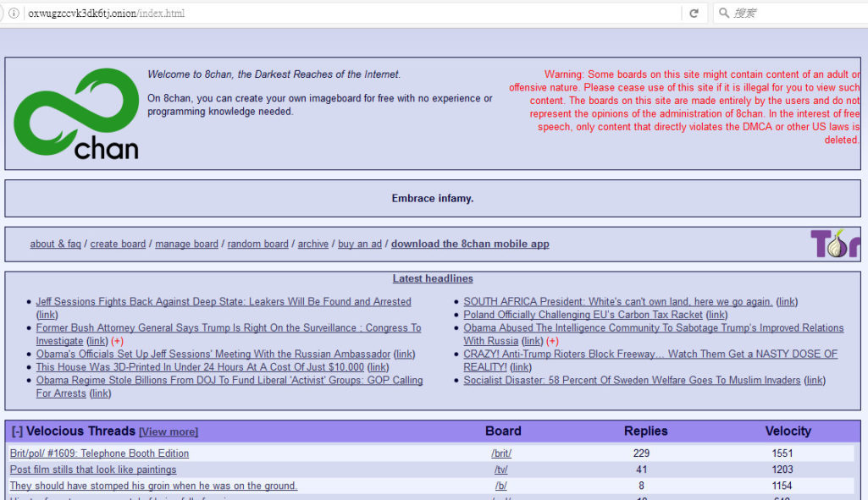
Task: Click the green 8chan infinity logo
Action: pos(76,114)
